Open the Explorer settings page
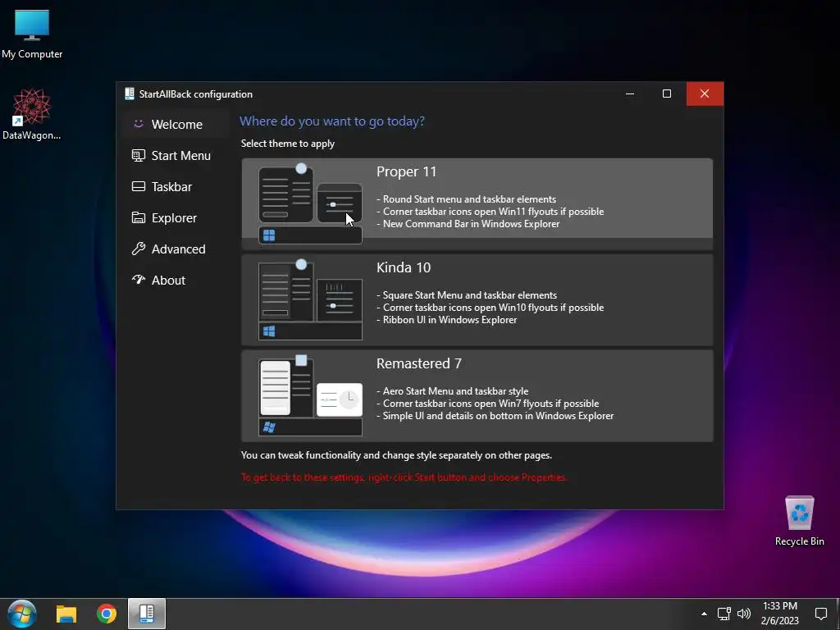This screenshot has height=630, width=840. point(176,217)
